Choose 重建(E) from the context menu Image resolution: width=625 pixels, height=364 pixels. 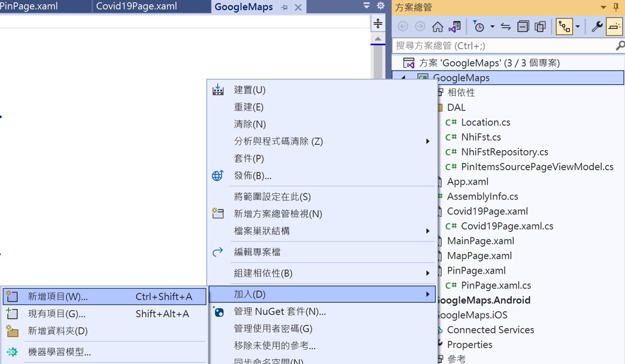click(321, 107)
